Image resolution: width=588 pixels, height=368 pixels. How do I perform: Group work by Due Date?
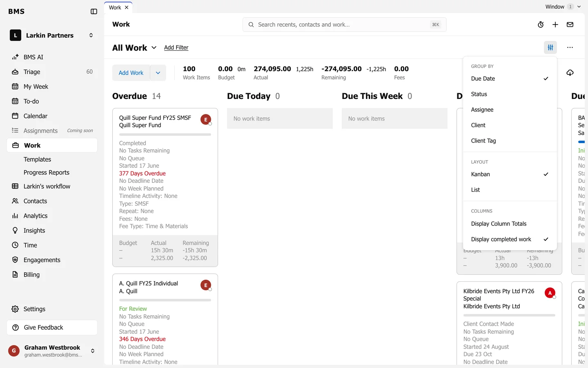[x=510, y=79]
